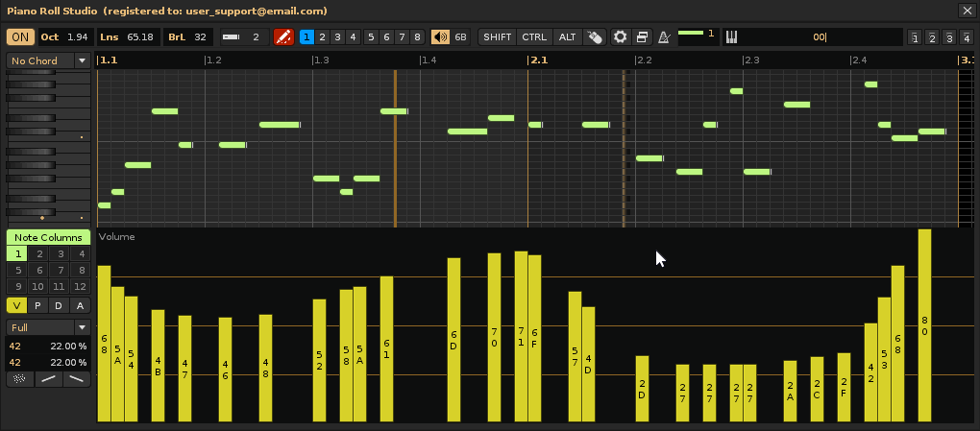The image size is (980, 431).
Task: Click the 2.1 marker on the timeline ruler
Action: point(539,60)
